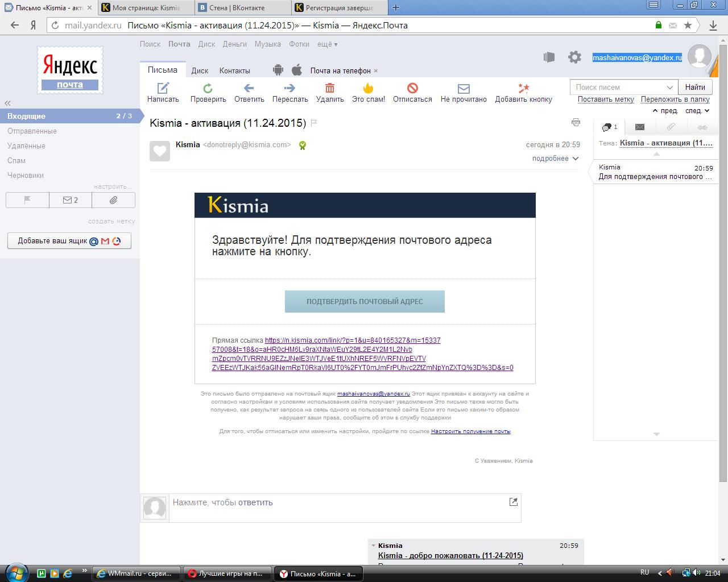Screen dimensions: 728x582
Task: Go back with browser back arrow
Action: pos(15,25)
